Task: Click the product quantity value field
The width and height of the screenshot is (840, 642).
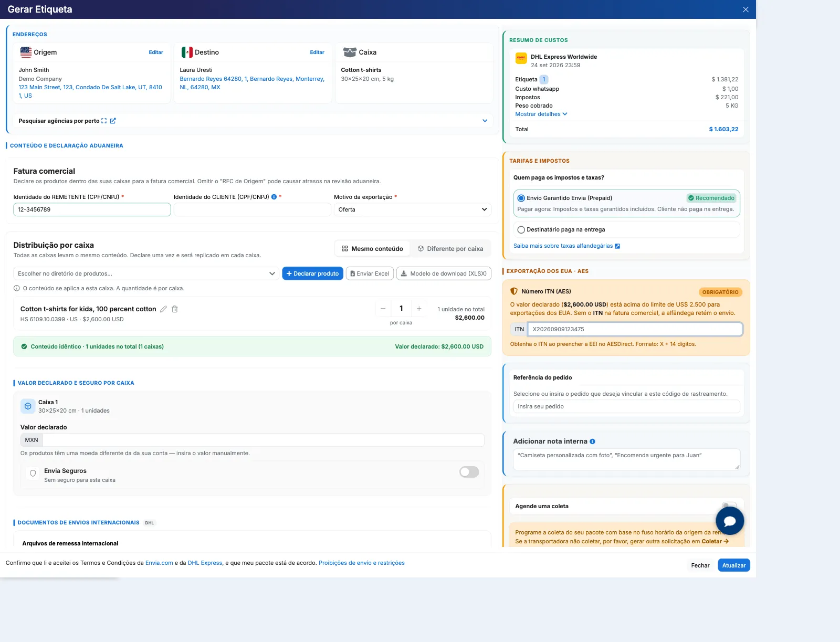Action: point(401,309)
